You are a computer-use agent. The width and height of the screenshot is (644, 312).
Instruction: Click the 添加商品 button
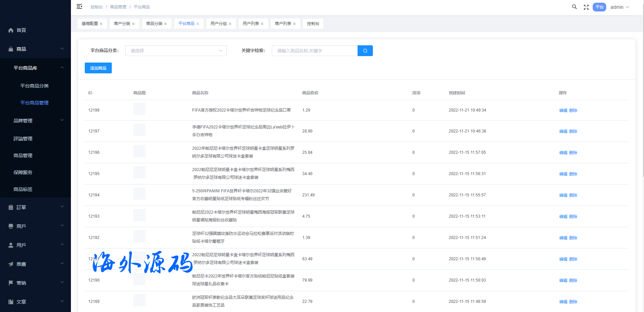[x=98, y=68]
